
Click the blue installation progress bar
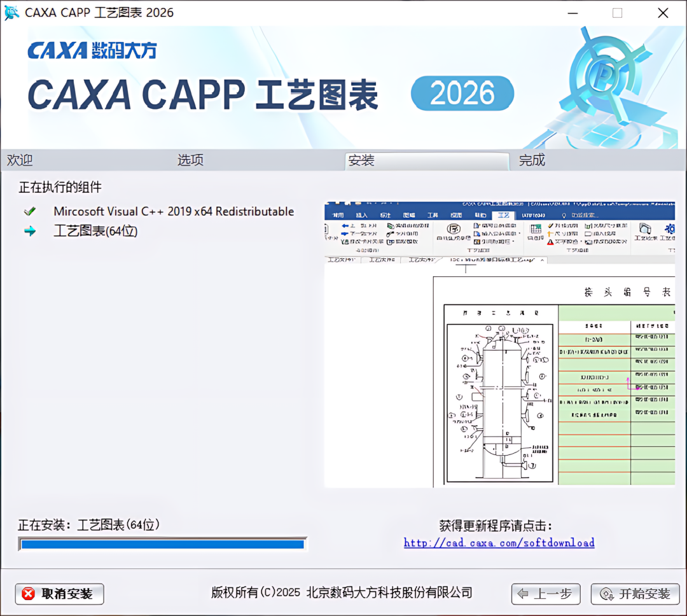[163, 544]
